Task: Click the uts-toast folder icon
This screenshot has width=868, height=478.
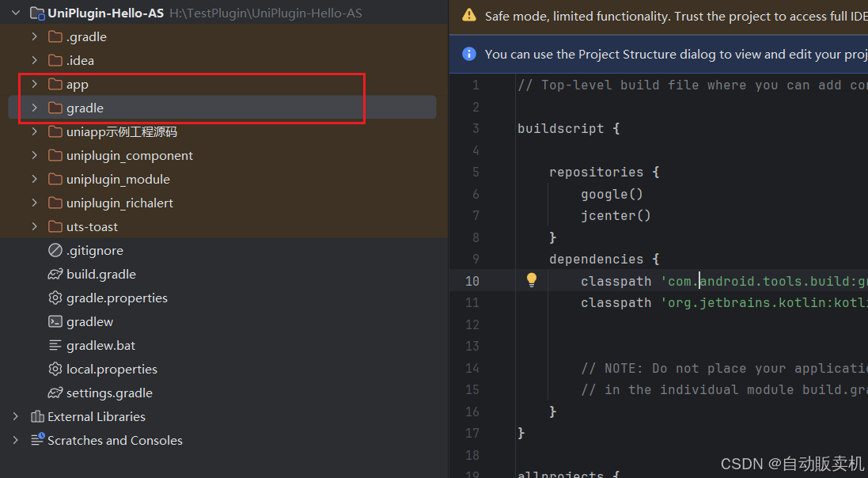Action: (55, 226)
